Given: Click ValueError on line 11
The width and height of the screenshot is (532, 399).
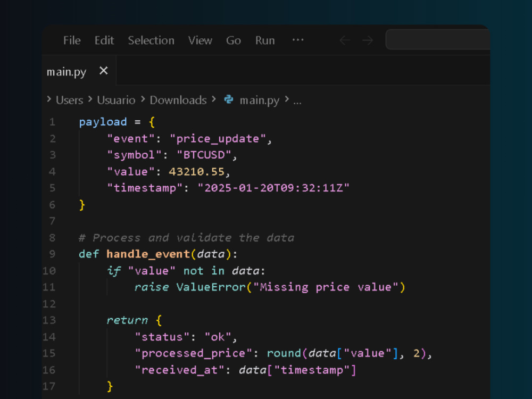Looking at the screenshot, I should point(211,287).
